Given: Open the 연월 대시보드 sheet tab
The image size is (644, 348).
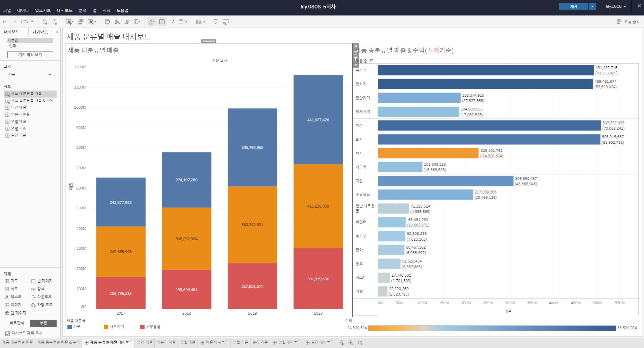Looking at the screenshot, I should [286, 343].
